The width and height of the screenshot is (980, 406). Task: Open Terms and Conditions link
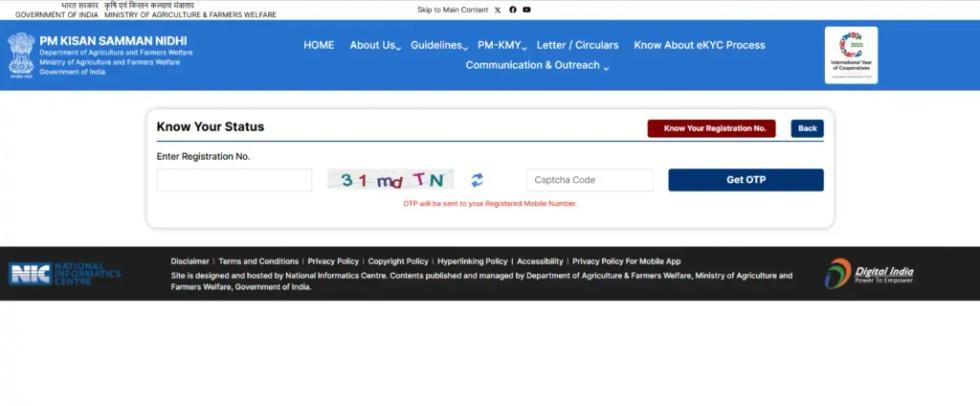258,261
